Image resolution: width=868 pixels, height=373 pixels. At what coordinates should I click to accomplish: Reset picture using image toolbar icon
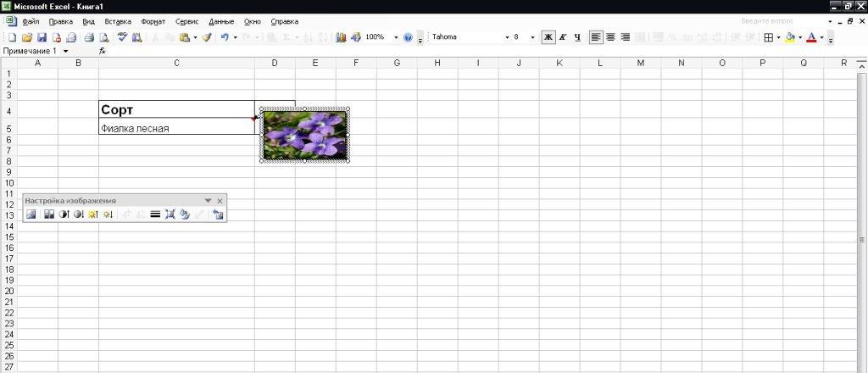point(218,214)
